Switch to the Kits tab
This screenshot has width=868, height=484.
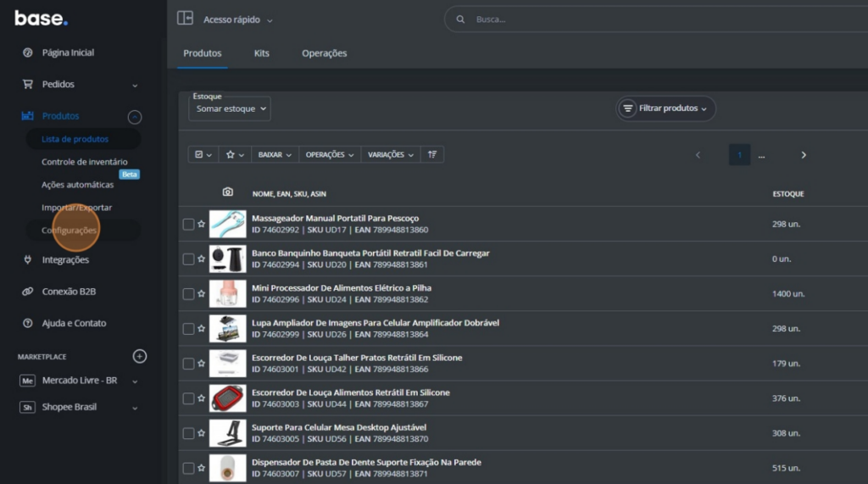point(261,53)
